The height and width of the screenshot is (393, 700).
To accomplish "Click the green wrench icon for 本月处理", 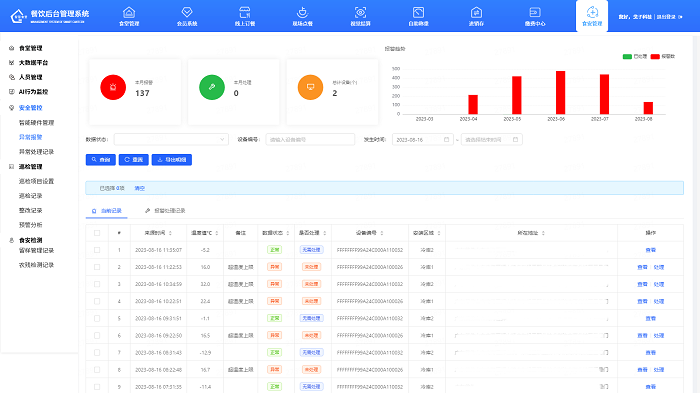I will pyautogui.click(x=212, y=87).
